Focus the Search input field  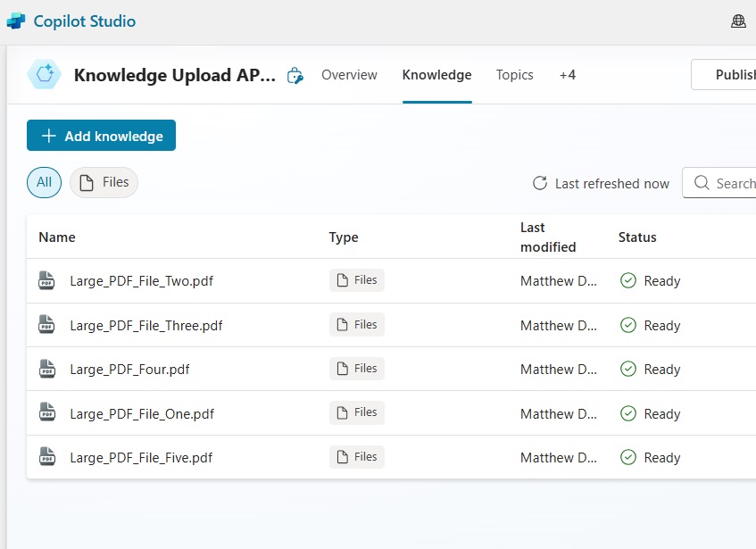(719, 183)
